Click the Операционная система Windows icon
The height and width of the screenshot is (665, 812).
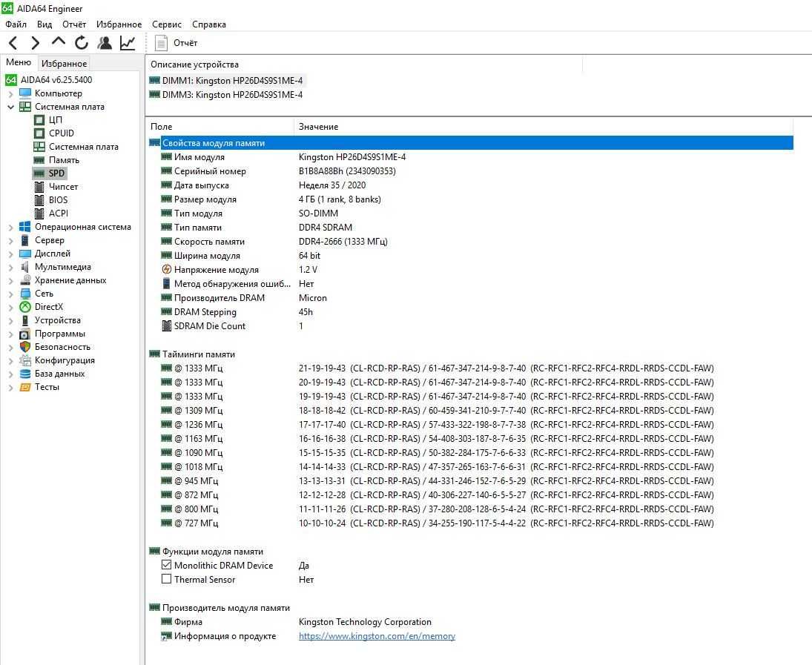click(25, 227)
